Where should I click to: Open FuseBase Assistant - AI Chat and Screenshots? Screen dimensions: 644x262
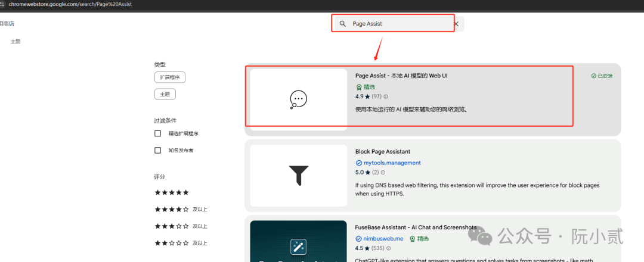[x=416, y=227]
